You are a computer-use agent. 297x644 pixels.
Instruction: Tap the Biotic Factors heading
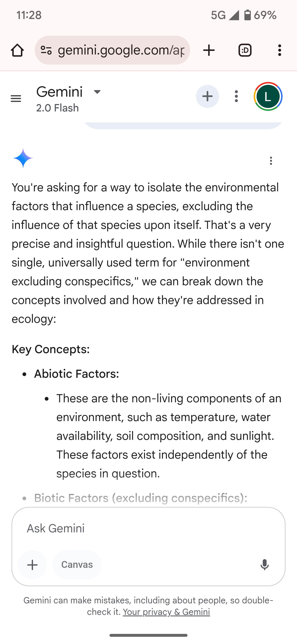pos(140,498)
